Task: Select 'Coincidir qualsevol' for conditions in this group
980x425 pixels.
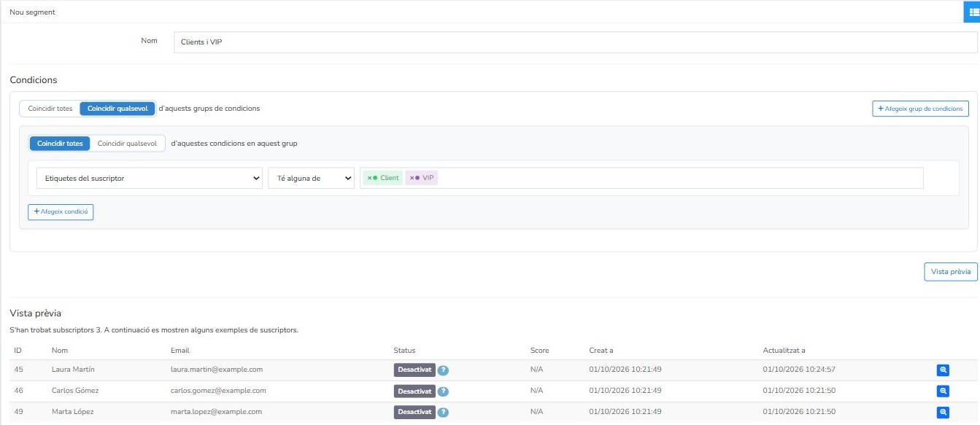Action: coord(128,144)
